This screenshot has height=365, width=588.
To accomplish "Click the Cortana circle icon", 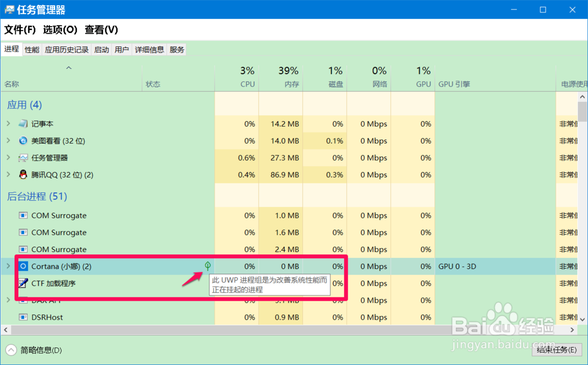I will coord(23,266).
